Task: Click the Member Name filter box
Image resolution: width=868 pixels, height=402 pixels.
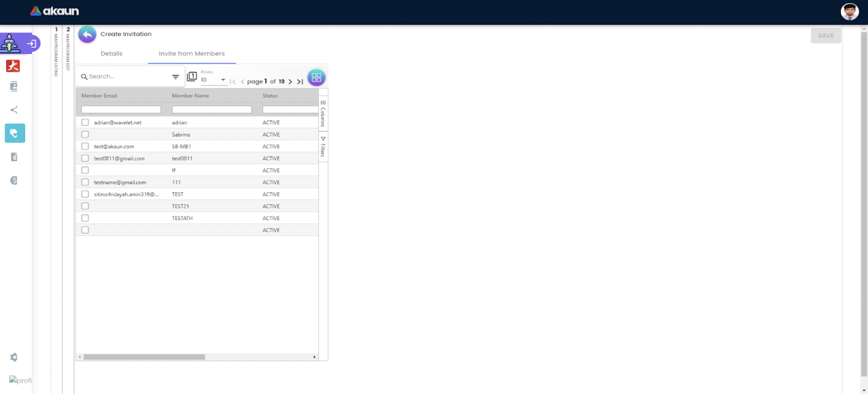Action: click(x=211, y=109)
